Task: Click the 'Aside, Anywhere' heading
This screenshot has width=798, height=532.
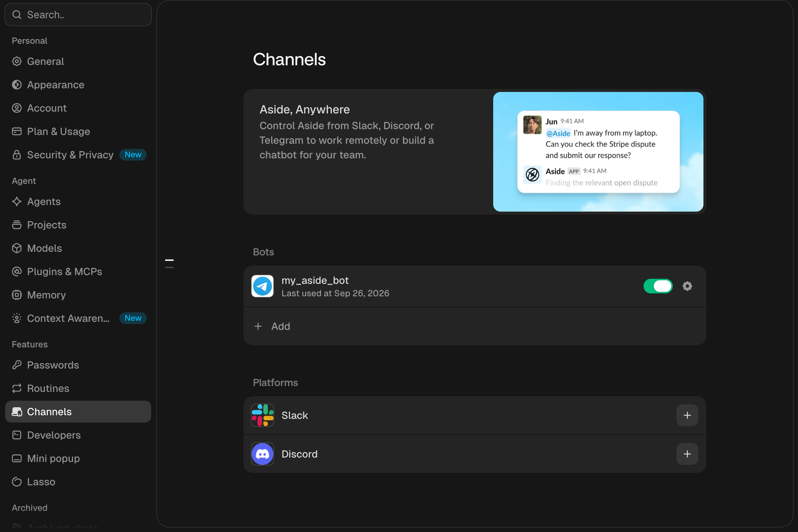Action: click(x=305, y=110)
